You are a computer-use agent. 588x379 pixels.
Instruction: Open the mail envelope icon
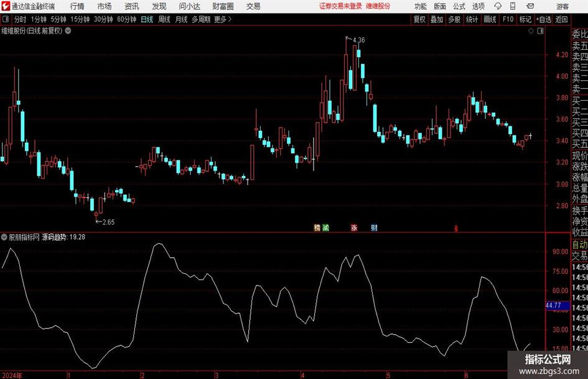pyautogui.click(x=530, y=6)
